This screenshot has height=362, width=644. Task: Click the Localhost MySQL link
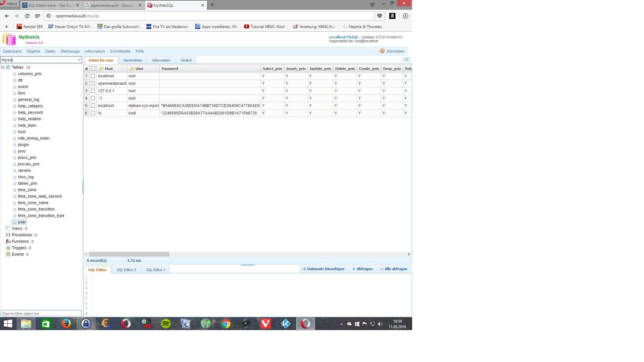click(x=344, y=37)
